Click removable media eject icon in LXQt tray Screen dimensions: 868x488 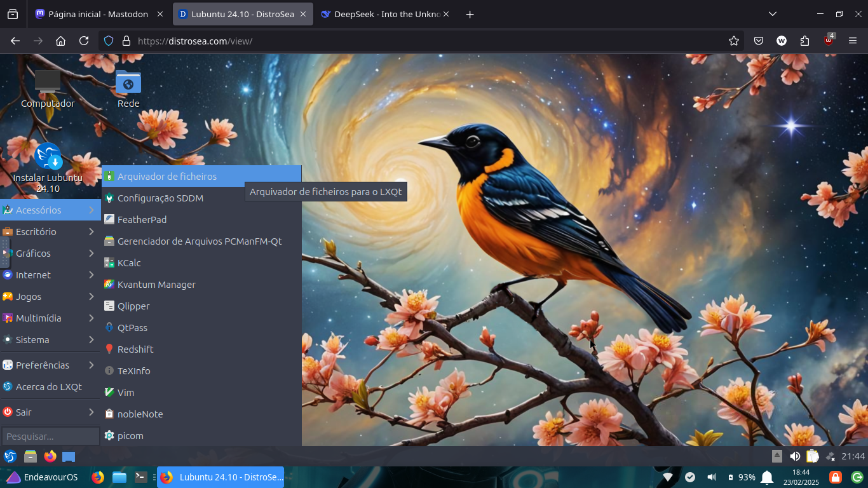click(x=777, y=456)
